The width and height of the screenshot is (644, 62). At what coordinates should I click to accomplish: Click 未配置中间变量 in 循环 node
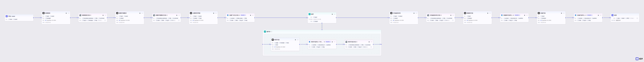pos(317,19)
